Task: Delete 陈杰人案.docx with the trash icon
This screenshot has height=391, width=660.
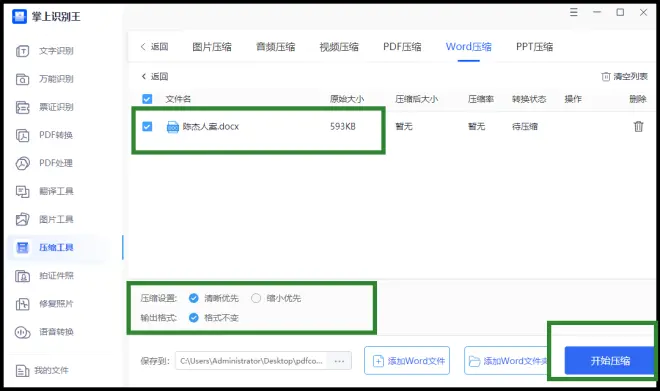Action: coord(639,126)
